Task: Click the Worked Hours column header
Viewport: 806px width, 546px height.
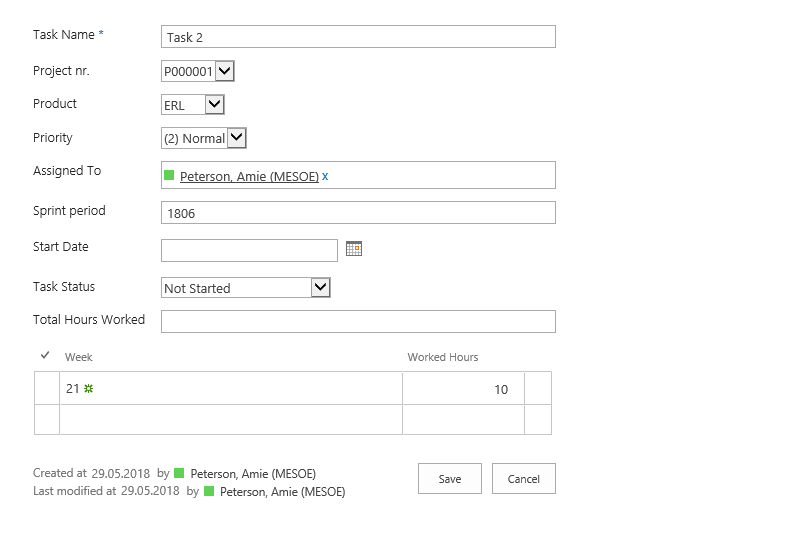Action: (442, 357)
